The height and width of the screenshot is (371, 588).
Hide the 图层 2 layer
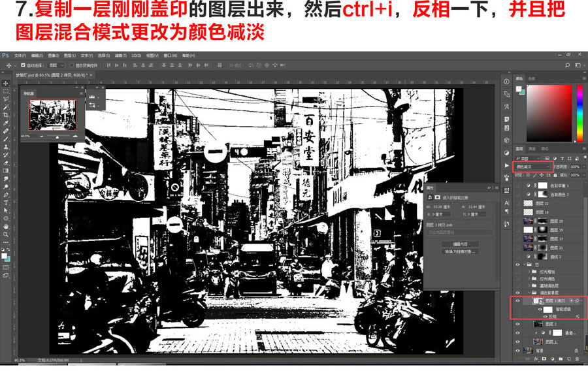click(518, 324)
